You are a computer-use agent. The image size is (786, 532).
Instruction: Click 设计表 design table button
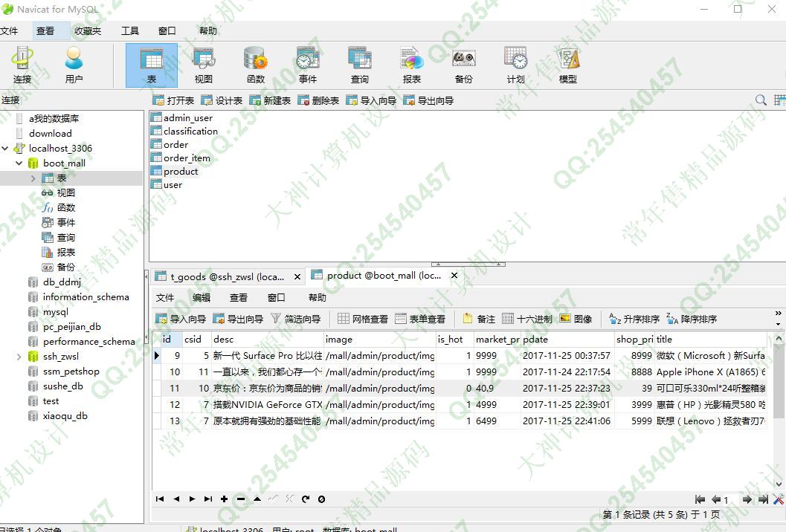[x=222, y=101]
